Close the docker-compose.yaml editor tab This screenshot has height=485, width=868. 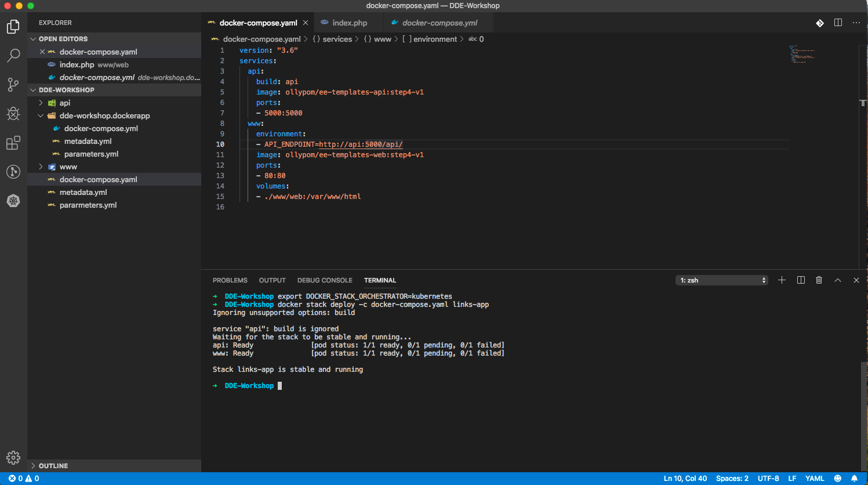305,23
